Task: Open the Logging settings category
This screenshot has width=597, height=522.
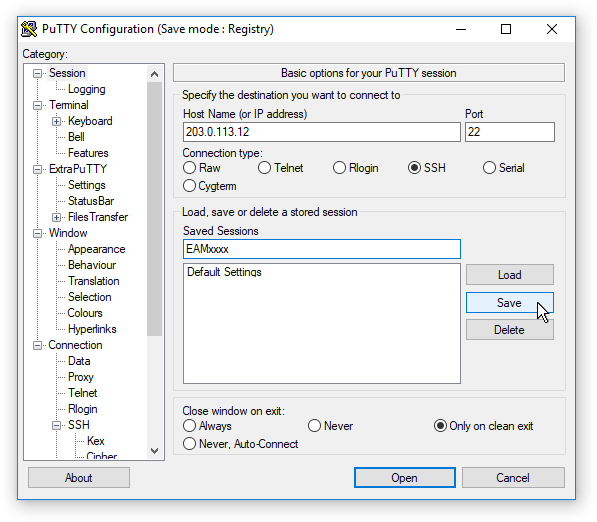Action: 86,89
